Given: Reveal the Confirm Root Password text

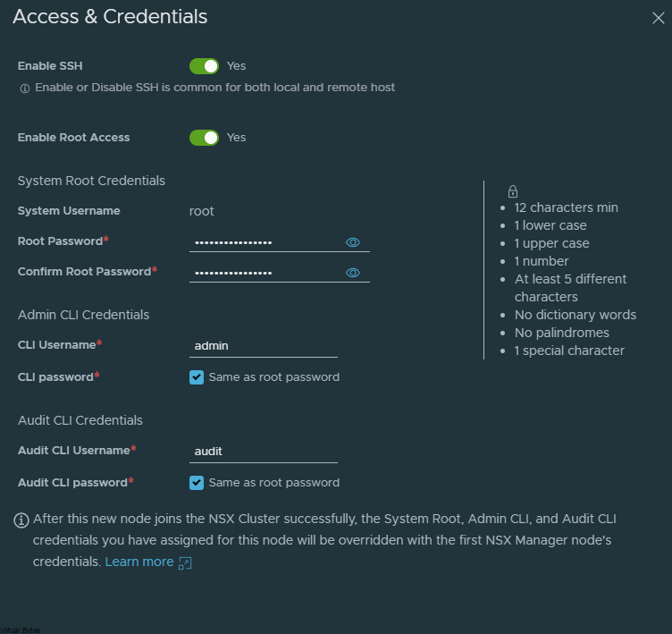Looking at the screenshot, I should click(x=352, y=273).
